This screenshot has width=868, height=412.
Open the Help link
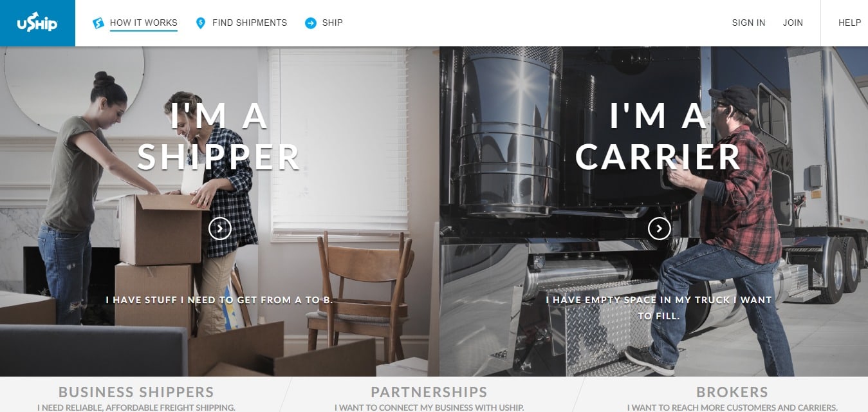[849, 23]
